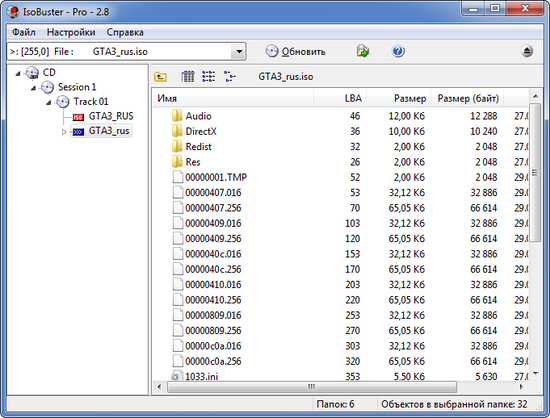Select the Res folder icon

pos(177,162)
